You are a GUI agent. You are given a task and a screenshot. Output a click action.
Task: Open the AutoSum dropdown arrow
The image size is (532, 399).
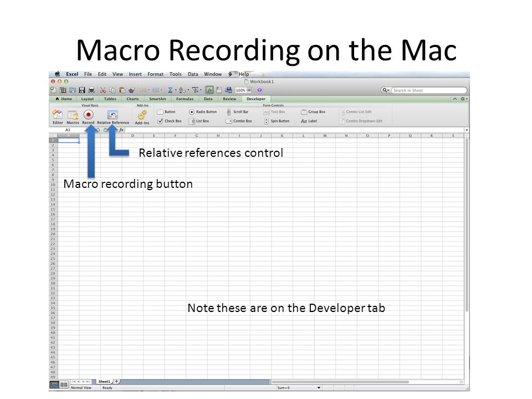(x=176, y=90)
